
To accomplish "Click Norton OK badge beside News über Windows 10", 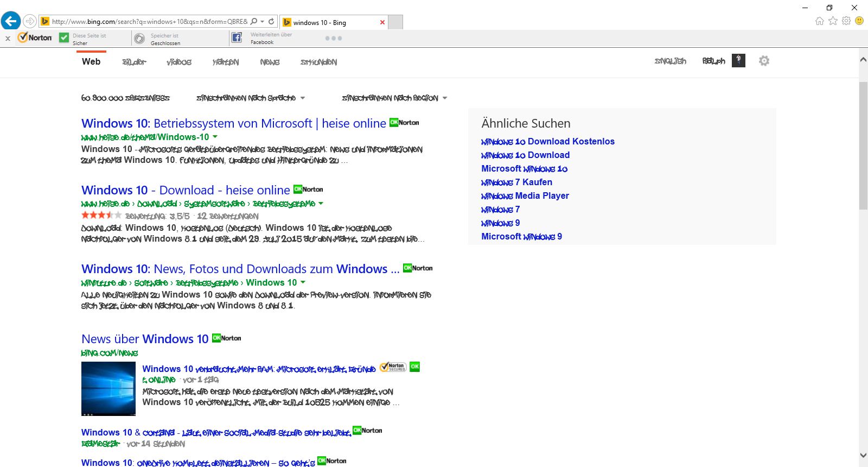I will coord(226,338).
